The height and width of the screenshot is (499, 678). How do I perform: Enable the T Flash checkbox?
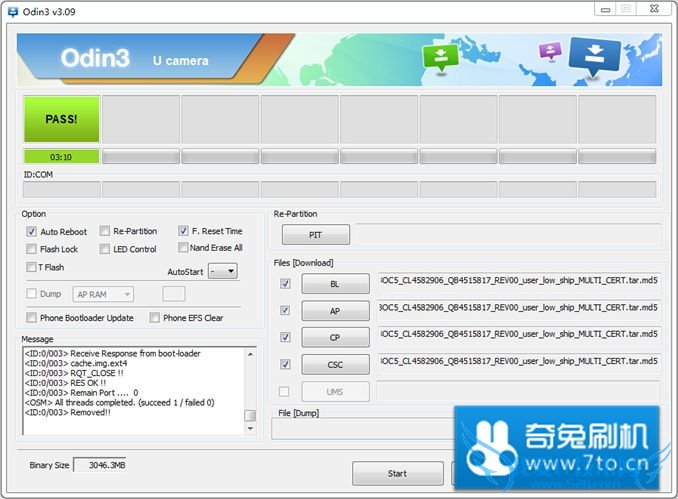(x=31, y=267)
